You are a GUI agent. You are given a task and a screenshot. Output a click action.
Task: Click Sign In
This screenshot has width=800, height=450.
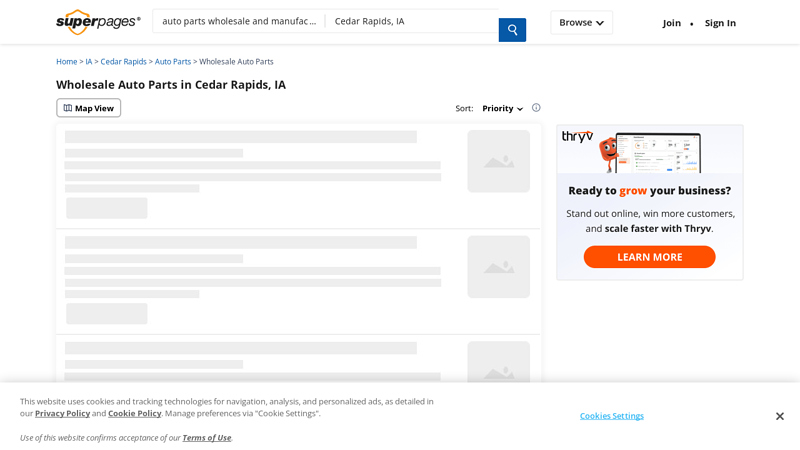click(720, 23)
